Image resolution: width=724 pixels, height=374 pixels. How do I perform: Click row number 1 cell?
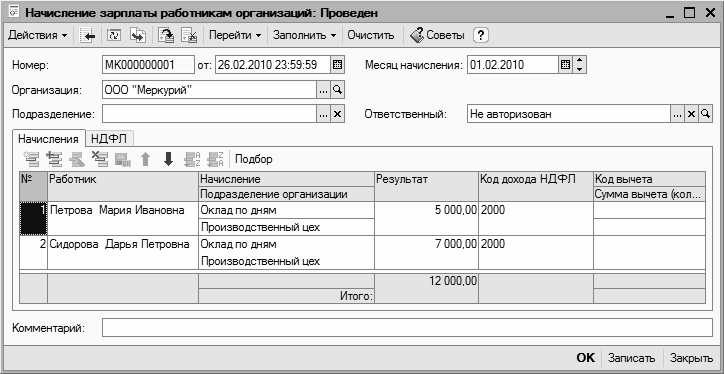pyautogui.click(x=34, y=218)
